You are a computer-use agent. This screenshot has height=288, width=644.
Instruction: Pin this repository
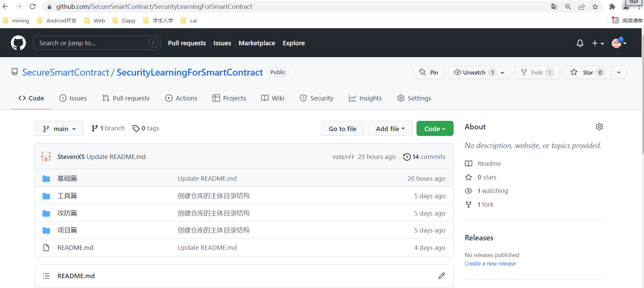tap(428, 72)
